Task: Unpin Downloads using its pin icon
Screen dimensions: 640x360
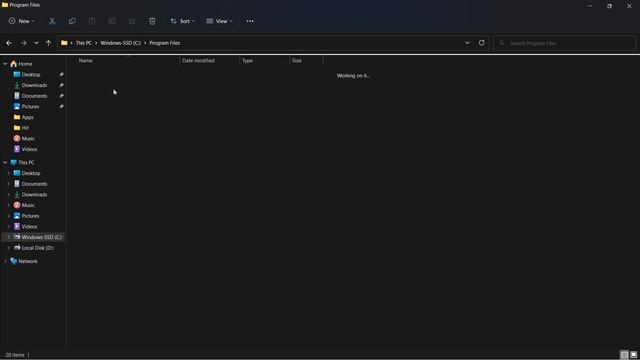Action: tap(61, 85)
